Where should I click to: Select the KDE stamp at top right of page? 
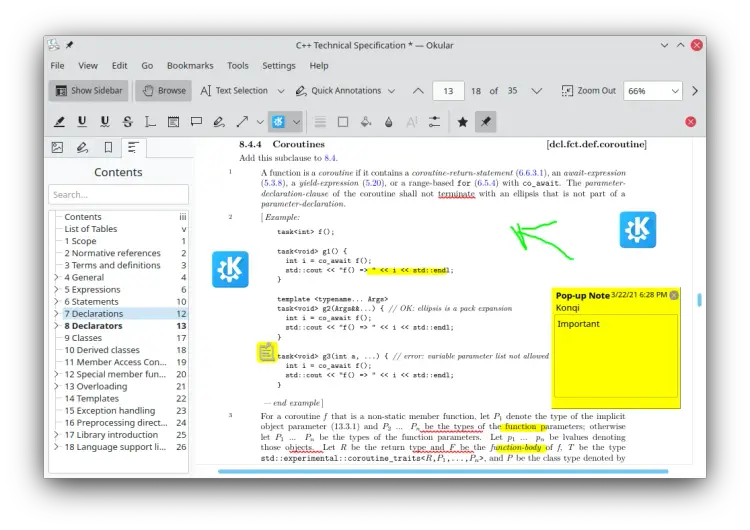(x=638, y=230)
